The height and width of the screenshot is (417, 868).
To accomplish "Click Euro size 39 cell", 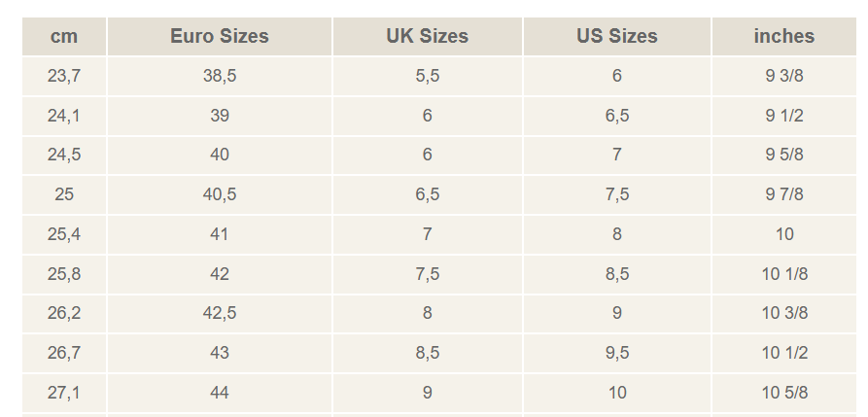I will (220, 116).
